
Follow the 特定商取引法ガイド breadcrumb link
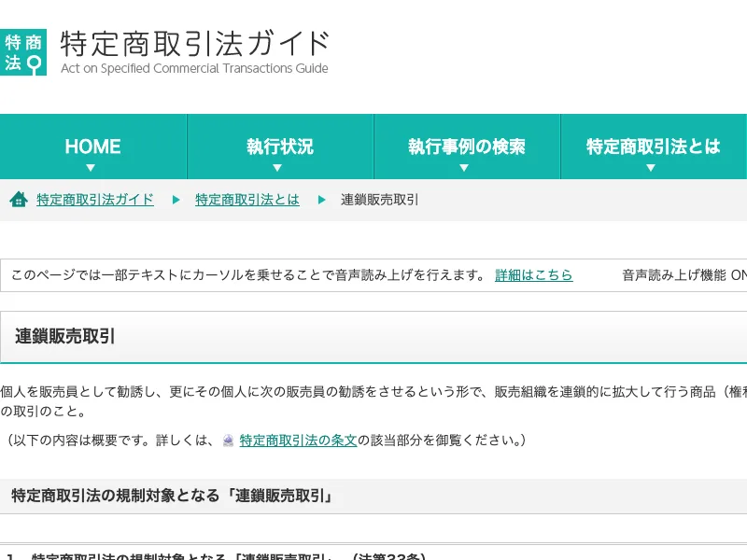[95, 200]
